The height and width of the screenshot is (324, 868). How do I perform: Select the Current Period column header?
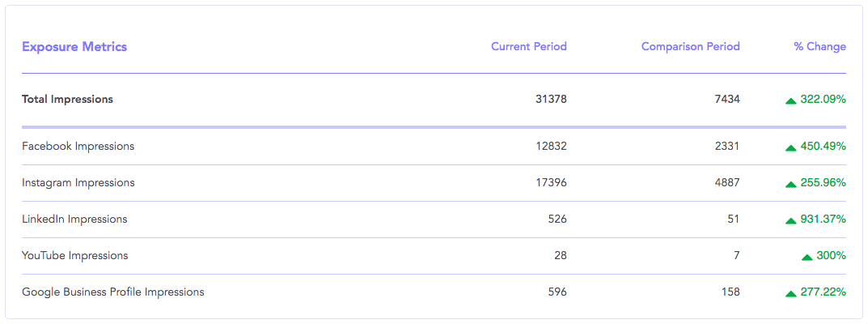[529, 46]
